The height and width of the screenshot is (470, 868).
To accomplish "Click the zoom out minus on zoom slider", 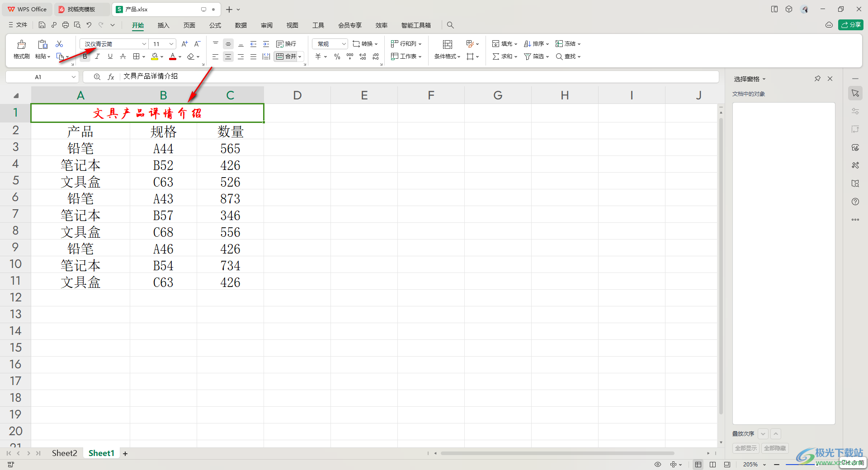I will click(777, 465).
